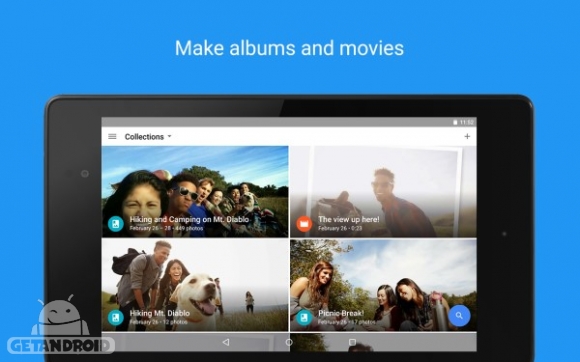Click 'February 26 · 0:23' text

[340, 228]
